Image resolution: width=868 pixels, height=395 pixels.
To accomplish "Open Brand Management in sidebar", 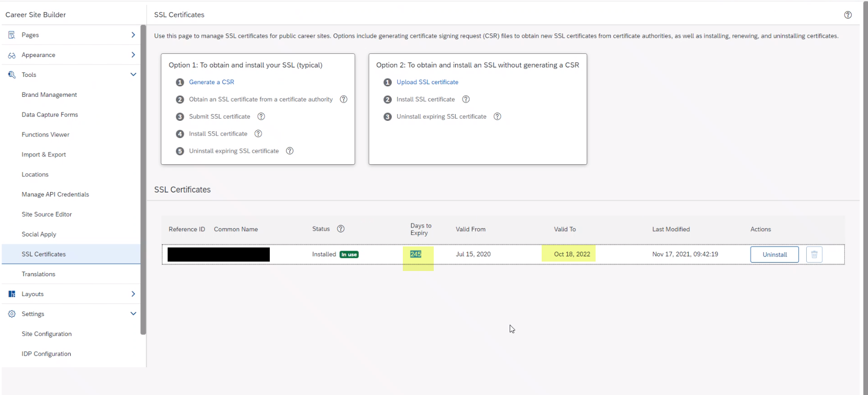I will pos(49,95).
